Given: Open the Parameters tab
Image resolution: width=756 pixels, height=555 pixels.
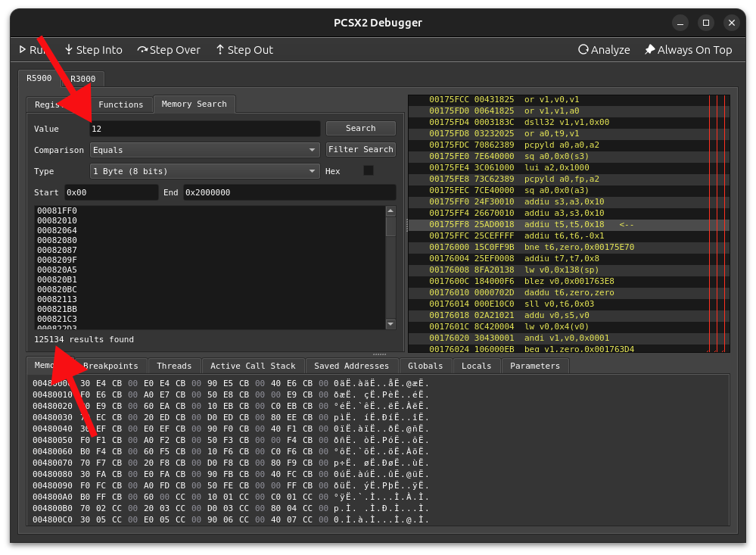Looking at the screenshot, I should point(535,366).
